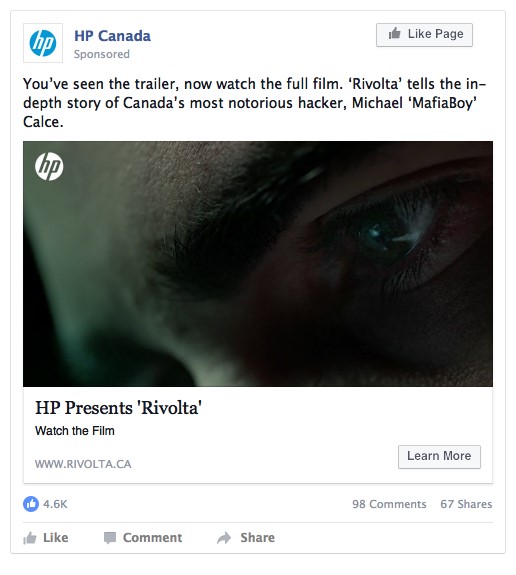Screen dimensions: 516x575
Task: Click the Sponsored label
Action: pos(102,54)
